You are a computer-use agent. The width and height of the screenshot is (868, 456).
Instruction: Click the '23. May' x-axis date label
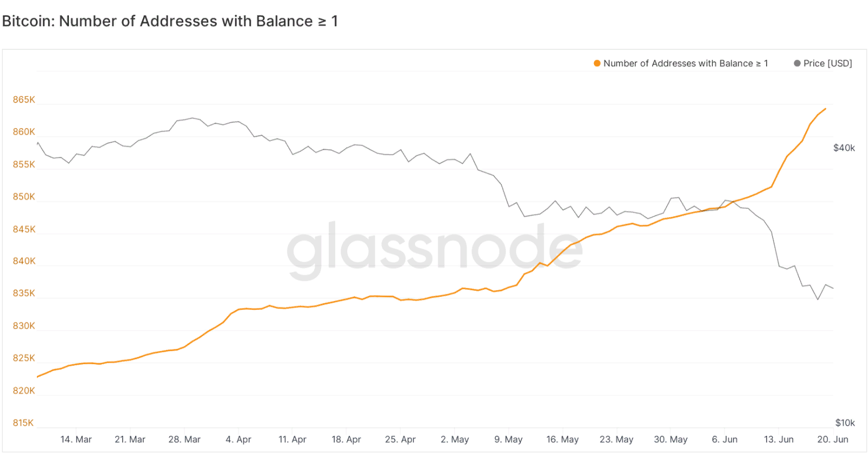616,439
